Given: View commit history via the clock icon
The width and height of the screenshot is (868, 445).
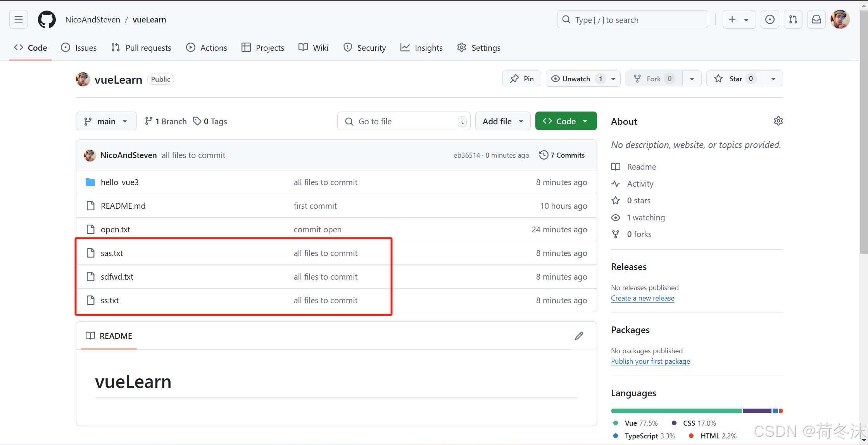Looking at the screenshot, I should click(x=543, y=155).
